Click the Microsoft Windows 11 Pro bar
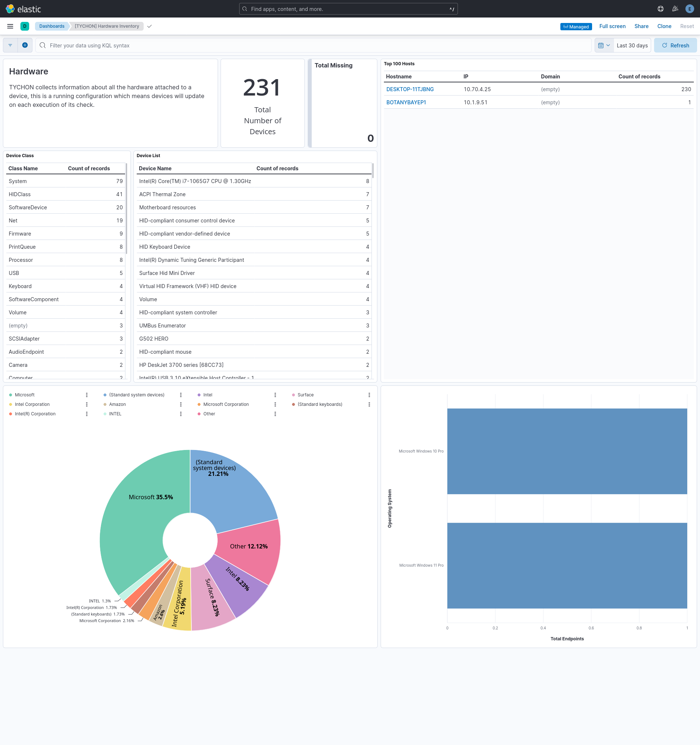This screenshot has width=700, height=745. click(x=567, y=566)
